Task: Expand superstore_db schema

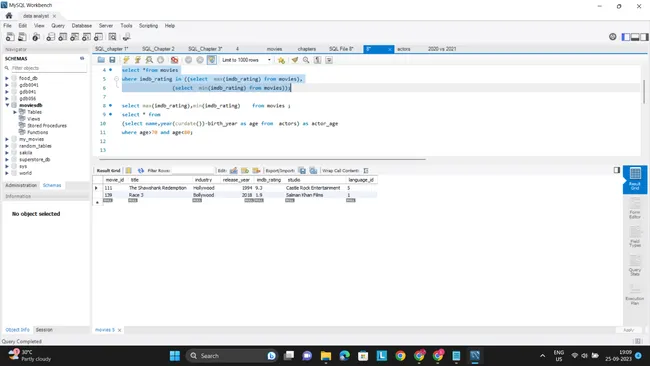Action: coord(7,160)
